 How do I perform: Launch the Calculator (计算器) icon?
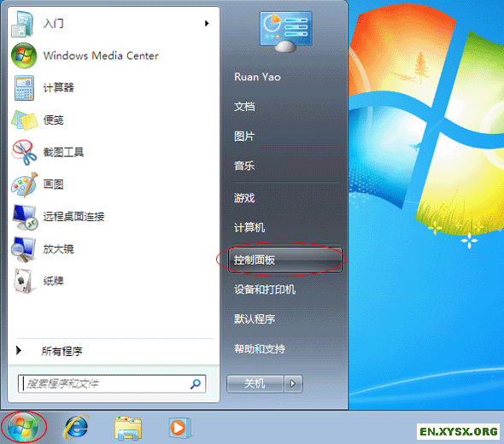tap(24, 88)
